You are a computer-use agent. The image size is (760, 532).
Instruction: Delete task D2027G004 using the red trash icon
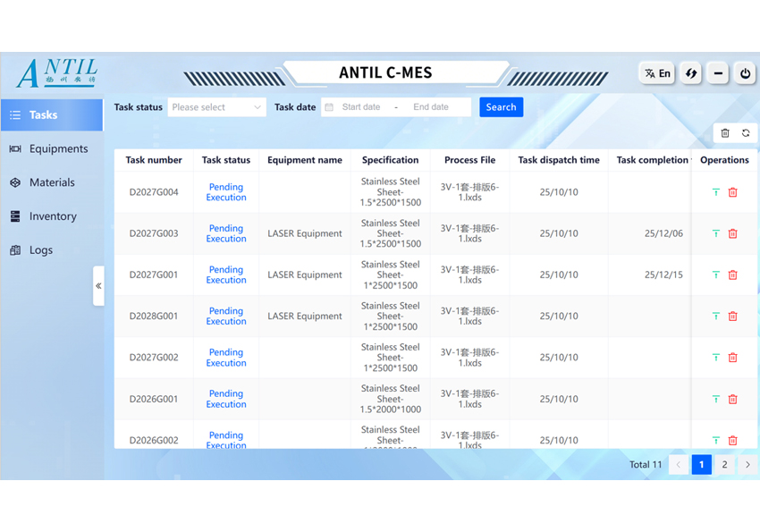pyautogui.click(x=733, y=192)
